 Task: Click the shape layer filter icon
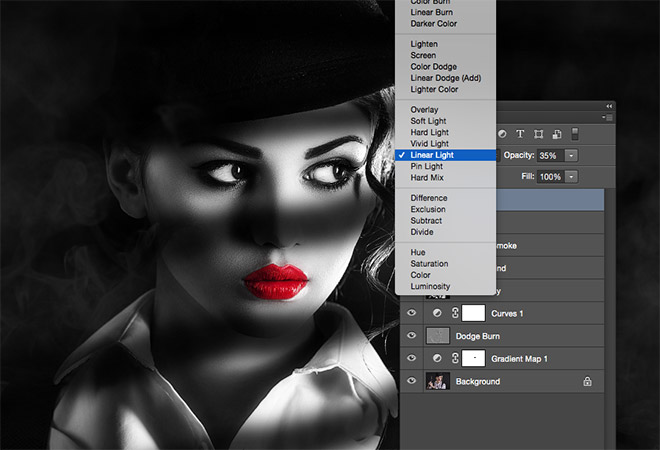pyautogui.click(x=539, y=133)
